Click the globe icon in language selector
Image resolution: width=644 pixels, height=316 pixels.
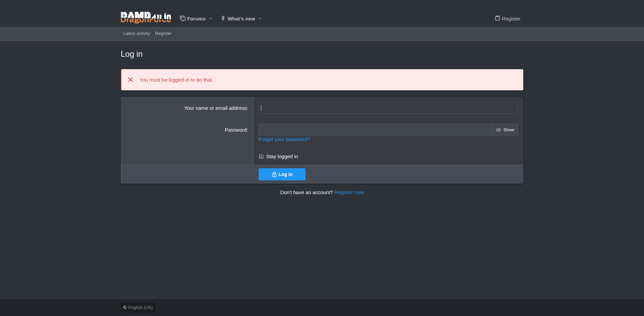(125, 308)
